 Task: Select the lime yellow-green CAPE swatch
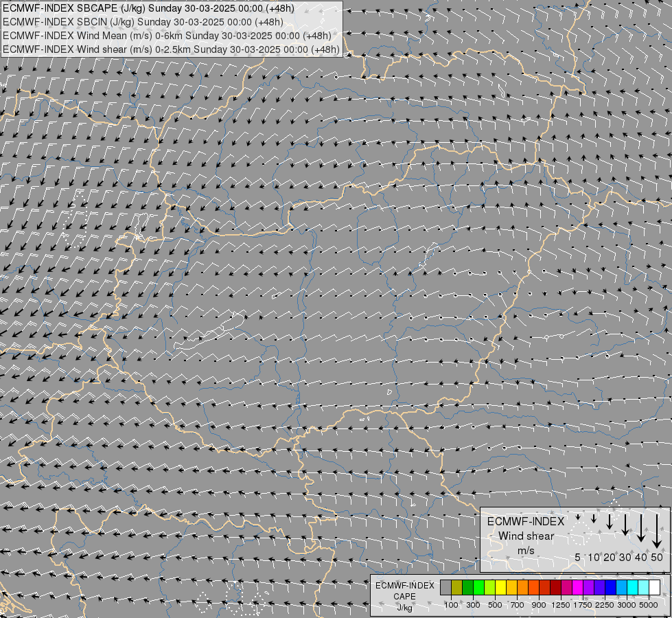(x=490, y=587)
